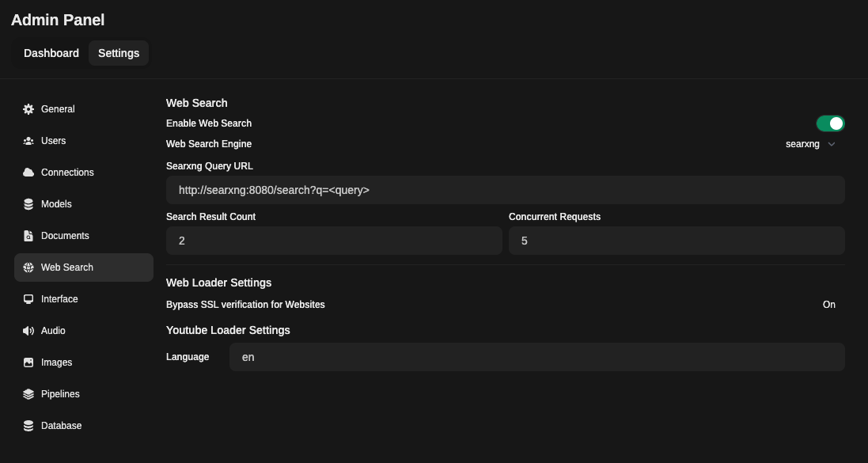Select the Settings tab
This screenshot has height=463, width=868.
pos(118,52)
